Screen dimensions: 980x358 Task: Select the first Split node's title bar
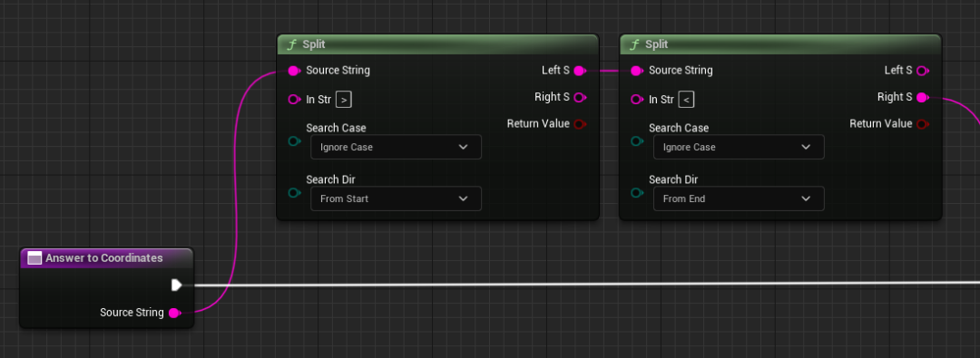437,44
